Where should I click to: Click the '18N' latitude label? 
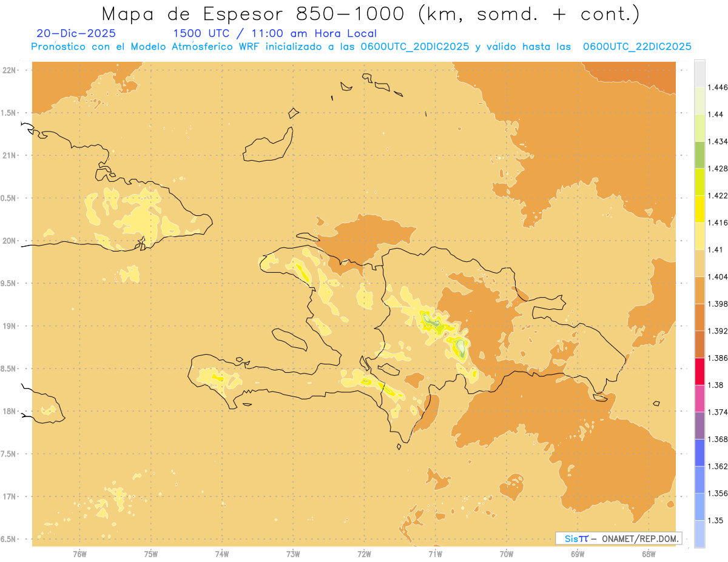click(10, 412)
